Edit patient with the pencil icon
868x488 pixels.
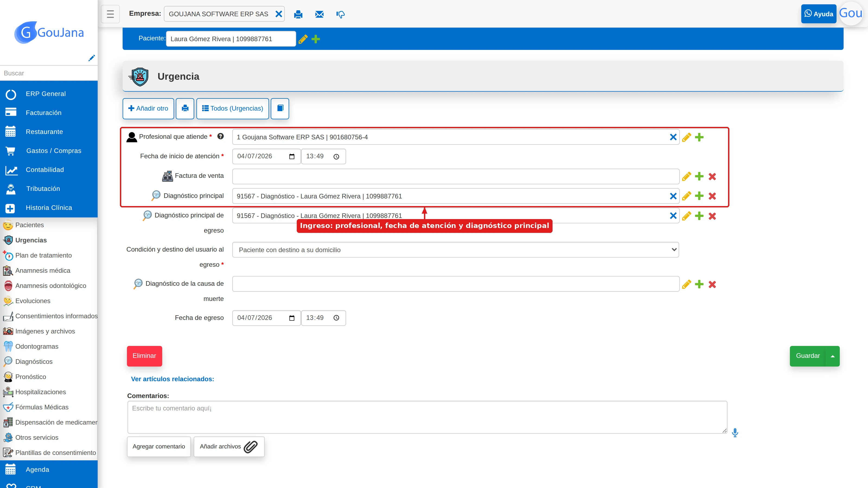(303, 39)
